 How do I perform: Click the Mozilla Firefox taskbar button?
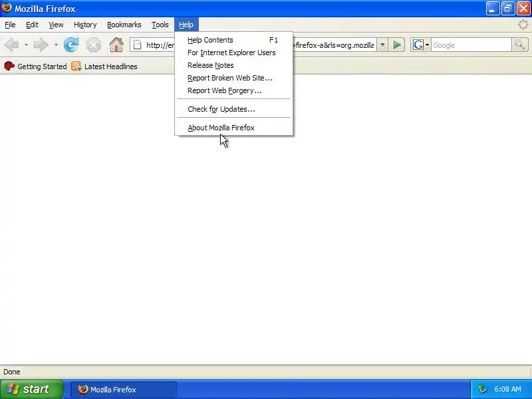pos(124,389)
